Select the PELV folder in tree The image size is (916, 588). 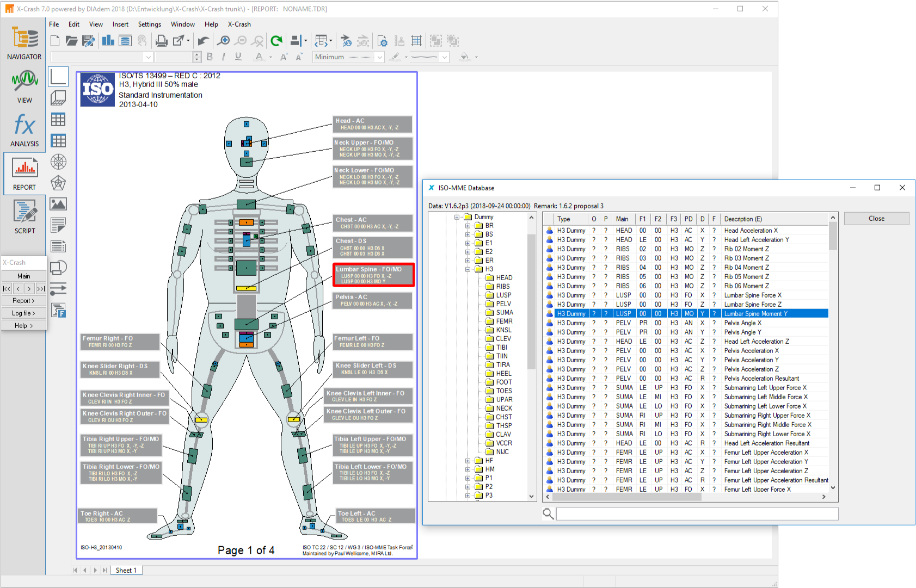503,304
